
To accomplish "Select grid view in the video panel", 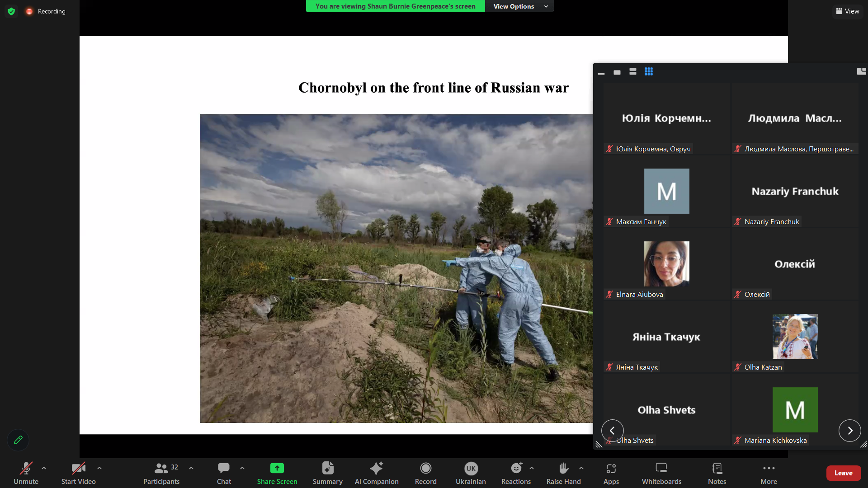I will pyautogui.click(x=649, y=72).
